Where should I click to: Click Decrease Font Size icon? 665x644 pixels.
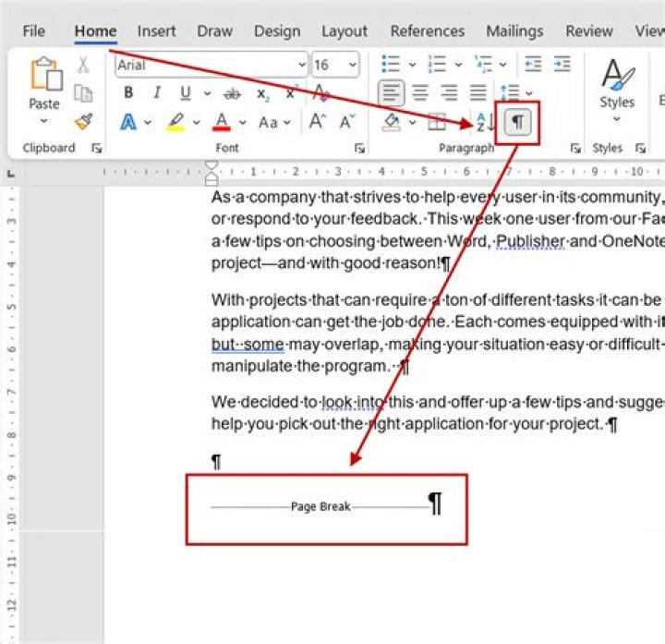click(347, 122)
